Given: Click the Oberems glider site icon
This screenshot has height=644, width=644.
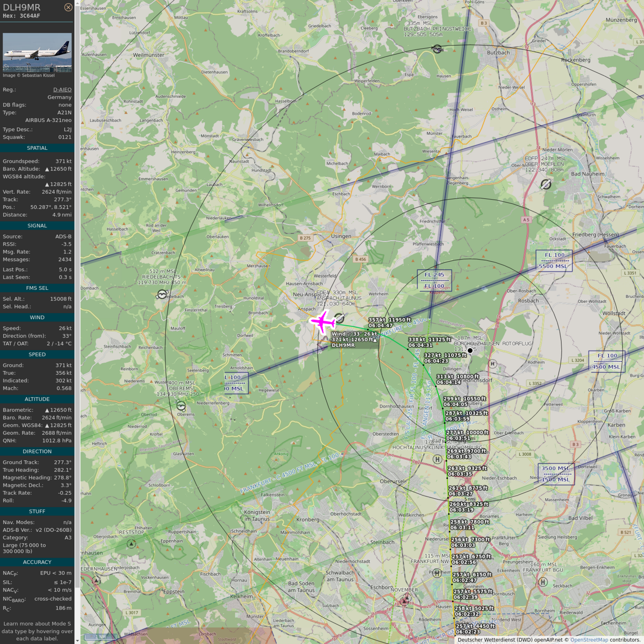Looking at the screenshot, I should point(181,406).
